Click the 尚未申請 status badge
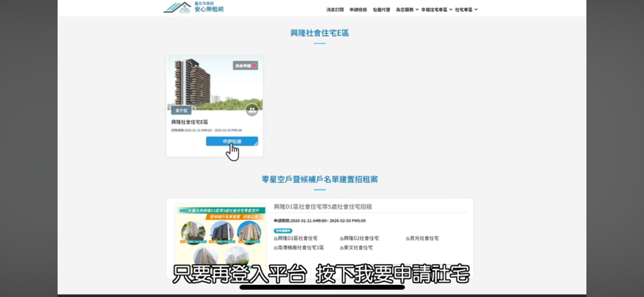This screenshot has width=644, height=297. 245,66
